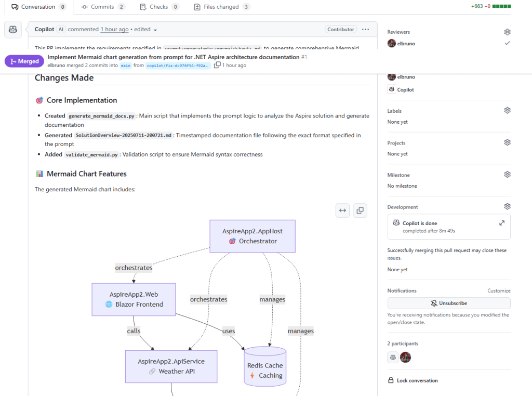Viewport: 532px width, 396px height.
Task: Click the Milestone gear icon
Action: [507, 175]
